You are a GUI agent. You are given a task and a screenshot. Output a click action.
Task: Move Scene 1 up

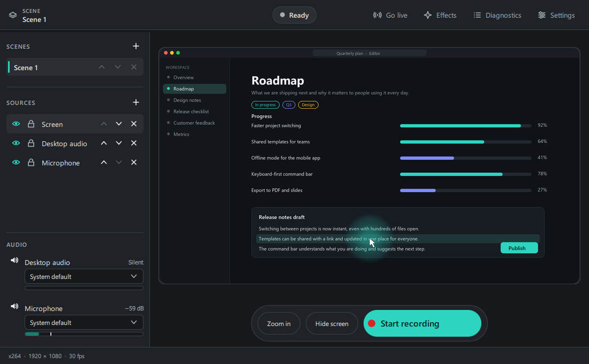click(102, 67)
